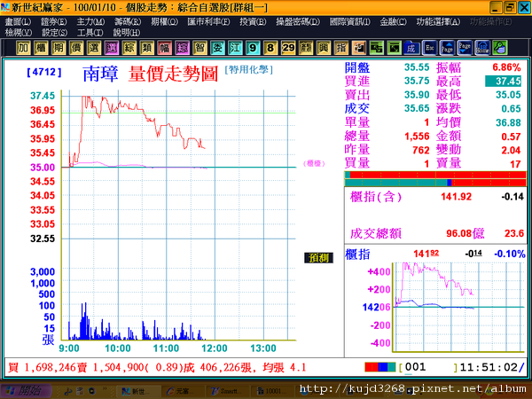The image size is (532, 399).
Task: Click the yellow 選 toolbar icon
Action: (x=94, y=48)
